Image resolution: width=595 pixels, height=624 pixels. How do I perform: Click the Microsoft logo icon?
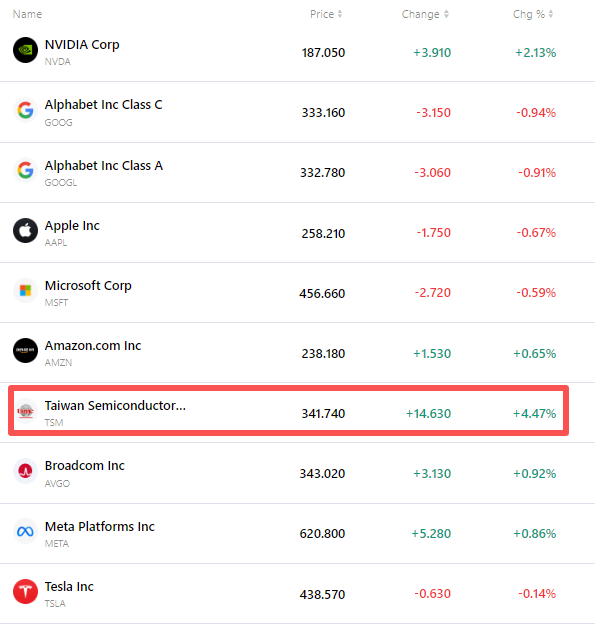tap(25, 291)
